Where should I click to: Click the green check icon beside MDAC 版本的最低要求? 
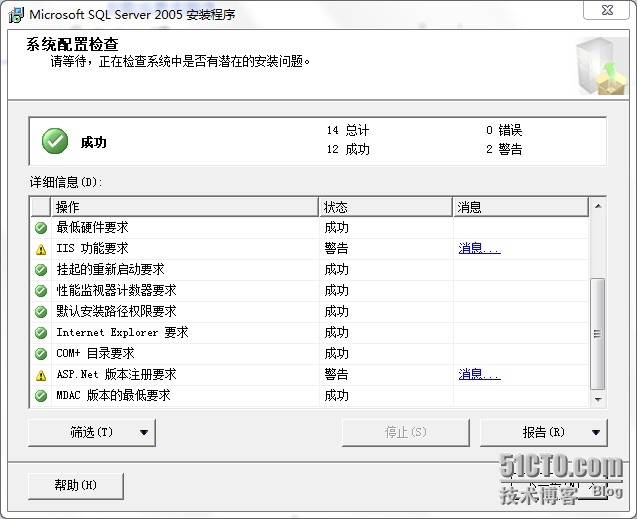coord(41,396)
